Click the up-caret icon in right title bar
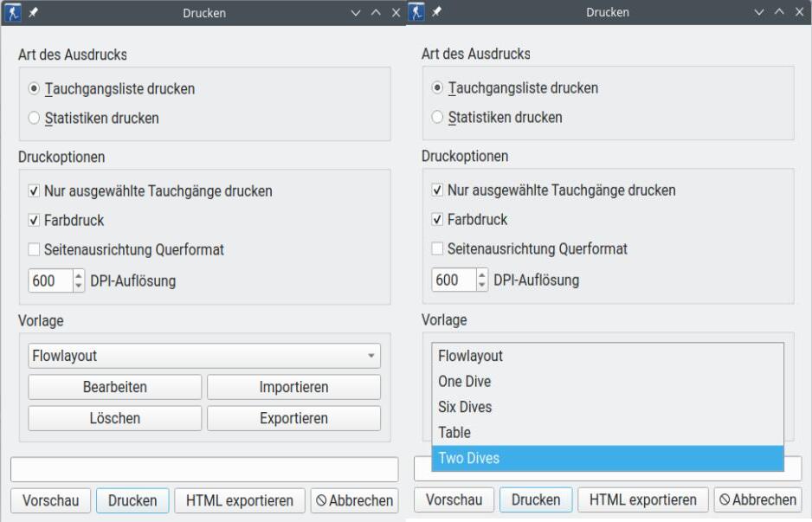This screenshot has width=812, height=522. (x=777, y=12)
